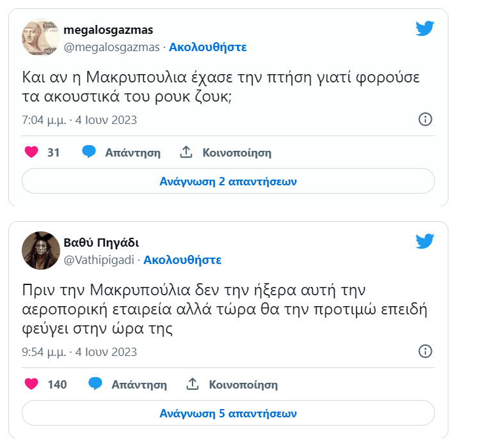Open info icon on megalosgazmas tweet

point(425,120)
